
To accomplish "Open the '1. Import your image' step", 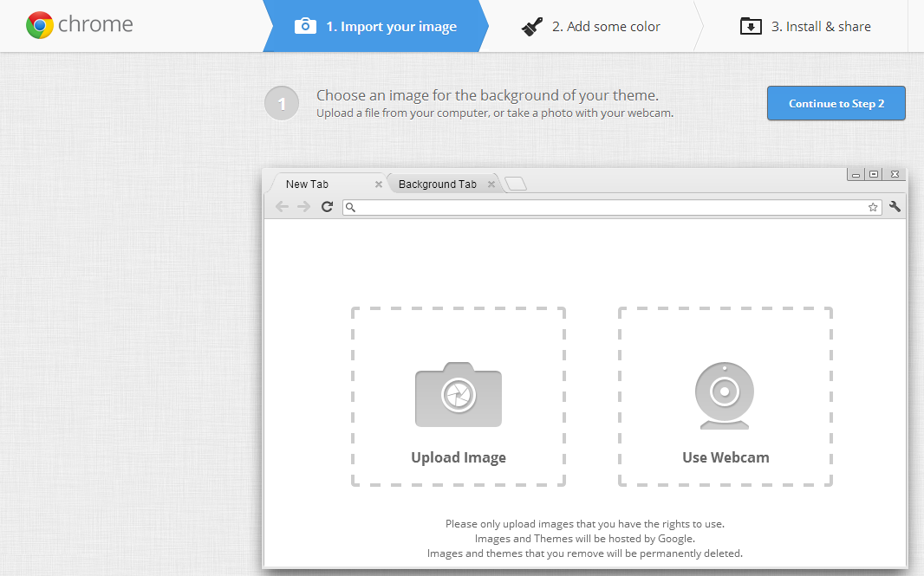I will [376, 26].
